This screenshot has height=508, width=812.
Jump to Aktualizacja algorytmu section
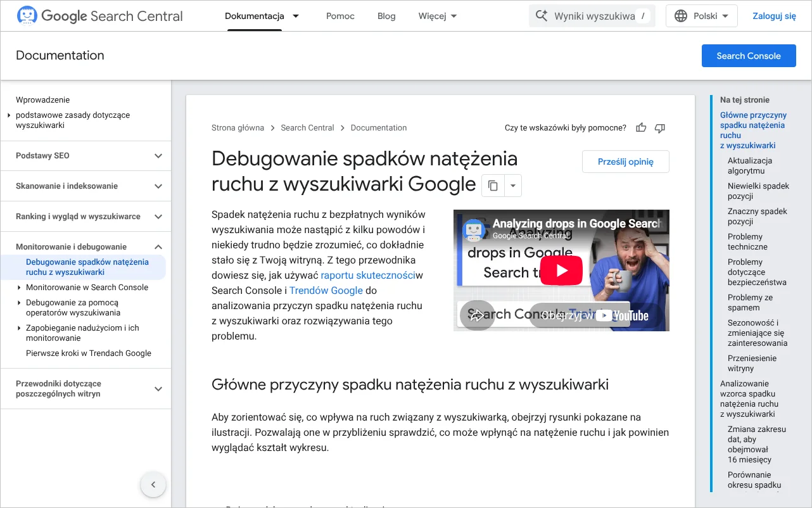750,166
